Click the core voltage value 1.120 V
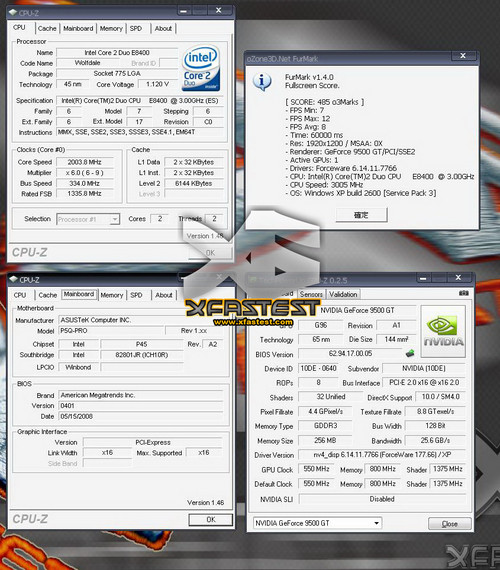Viewport: 500px width, 570px height. point(157,84)
